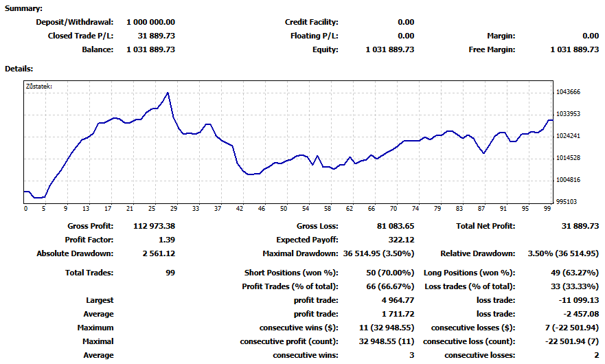Select the largest loss trade value -11 099.13
The image size is (605, 364).
click(575, 300)
